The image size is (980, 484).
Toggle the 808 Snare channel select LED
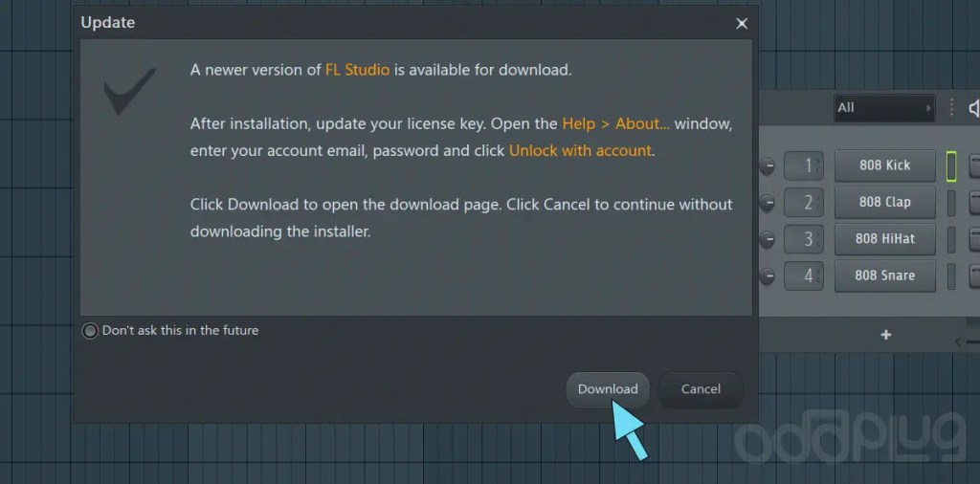pyautogui.click(x=951, y=276)
